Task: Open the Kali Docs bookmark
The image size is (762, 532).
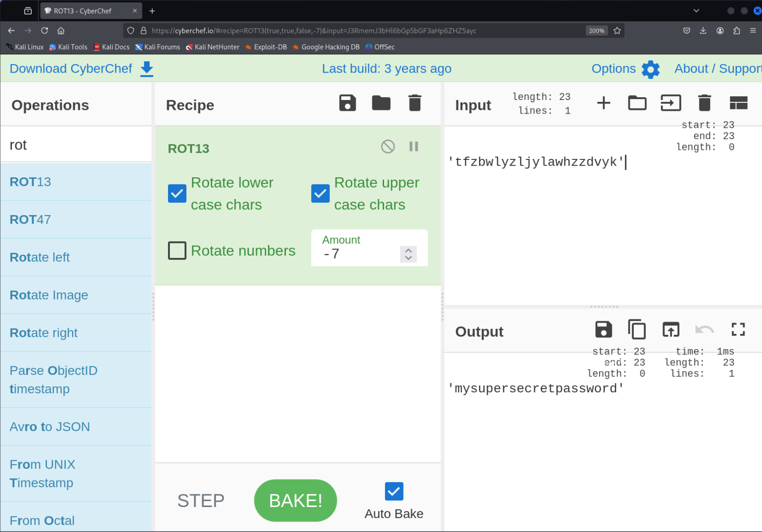Action: coord(111,47)
